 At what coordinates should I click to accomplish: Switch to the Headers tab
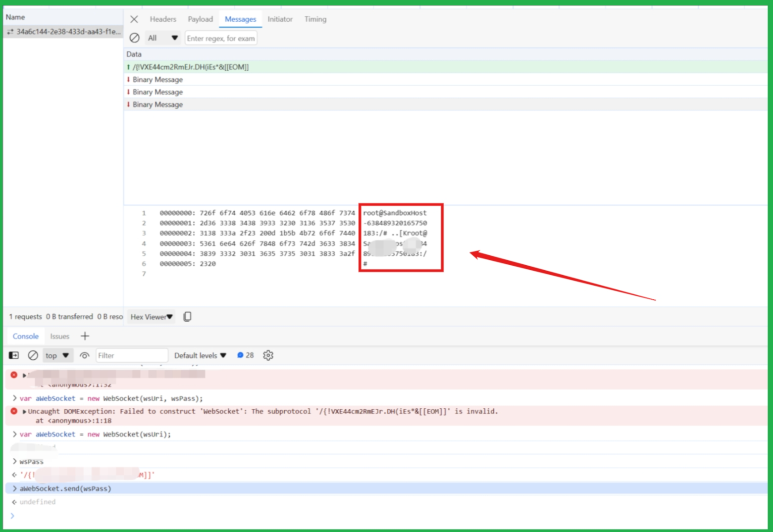coord(163,19)
